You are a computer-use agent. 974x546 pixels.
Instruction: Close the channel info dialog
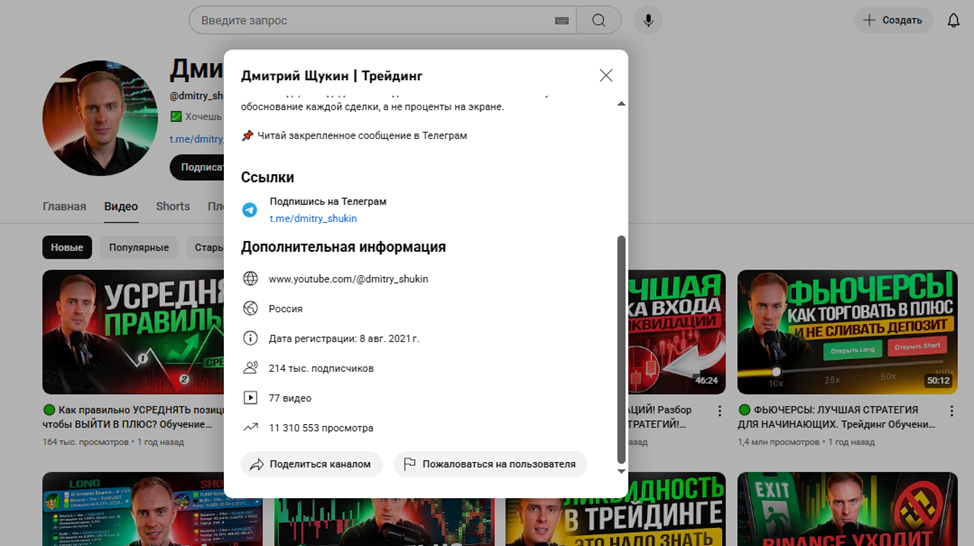click(606, 76)
